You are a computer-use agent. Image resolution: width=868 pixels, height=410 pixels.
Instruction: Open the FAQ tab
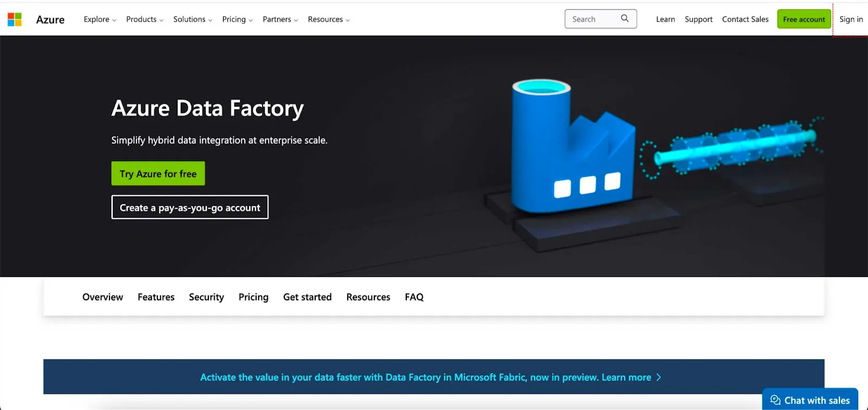414,297
